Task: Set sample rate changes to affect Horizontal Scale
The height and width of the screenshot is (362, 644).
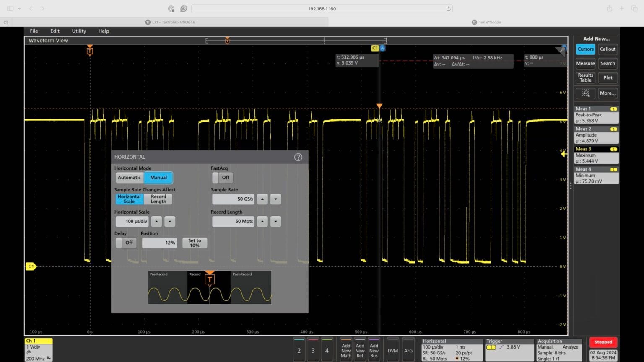Action: point(129,199)
